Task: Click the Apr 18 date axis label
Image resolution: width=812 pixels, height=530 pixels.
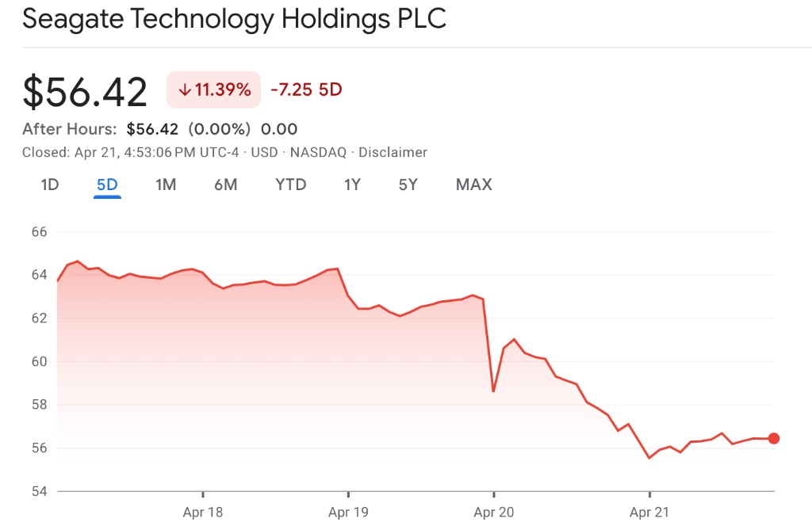Action: click(203, 513)
